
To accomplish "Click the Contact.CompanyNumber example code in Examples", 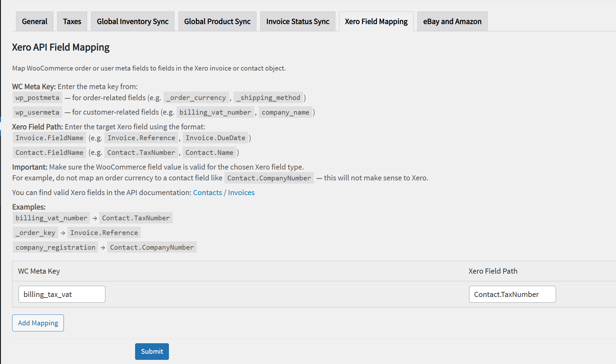I will click(x=152, y=247).
